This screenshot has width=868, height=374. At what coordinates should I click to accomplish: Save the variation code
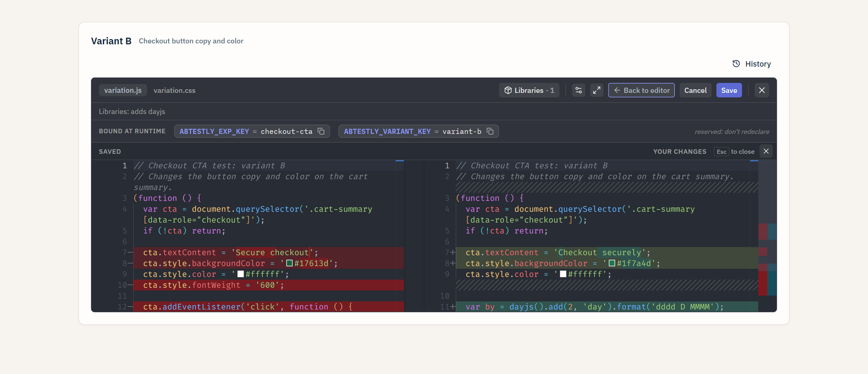pos(729,90)
